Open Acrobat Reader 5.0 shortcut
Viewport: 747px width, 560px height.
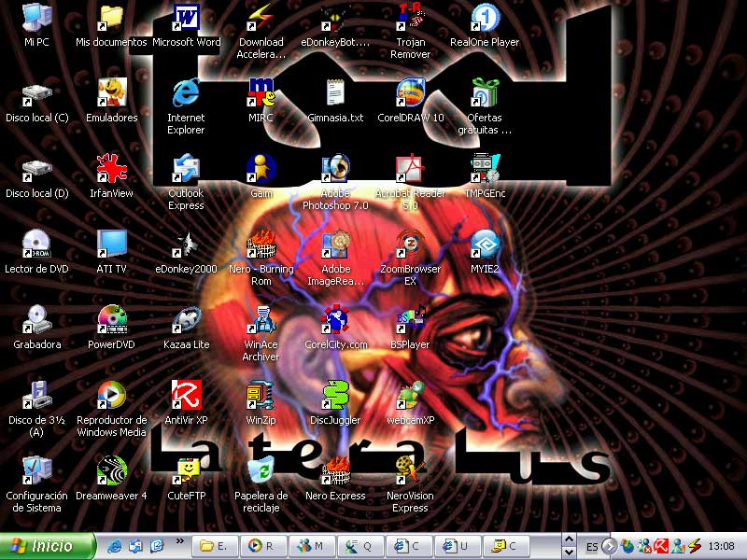tap(410, 169)
